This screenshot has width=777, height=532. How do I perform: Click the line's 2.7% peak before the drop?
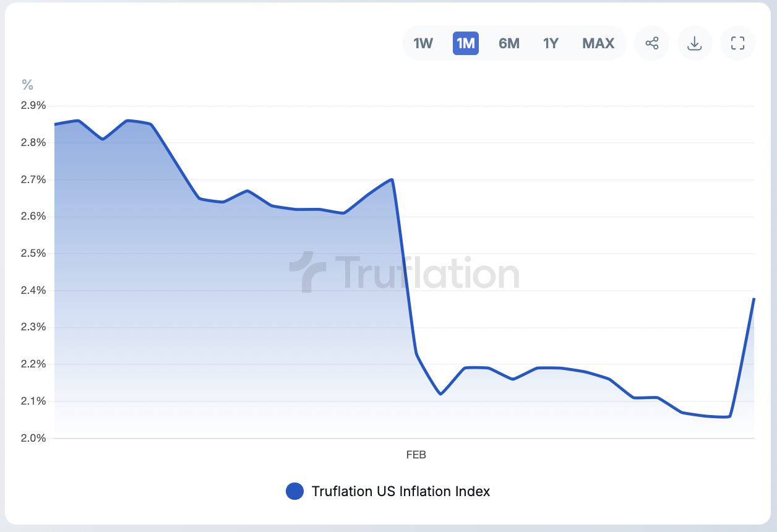(392, 180)
